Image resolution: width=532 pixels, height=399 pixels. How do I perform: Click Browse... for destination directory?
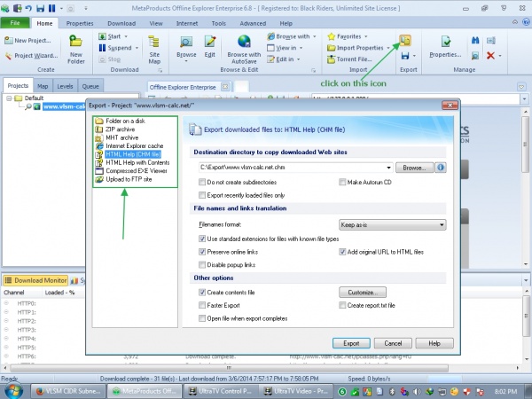414,168
